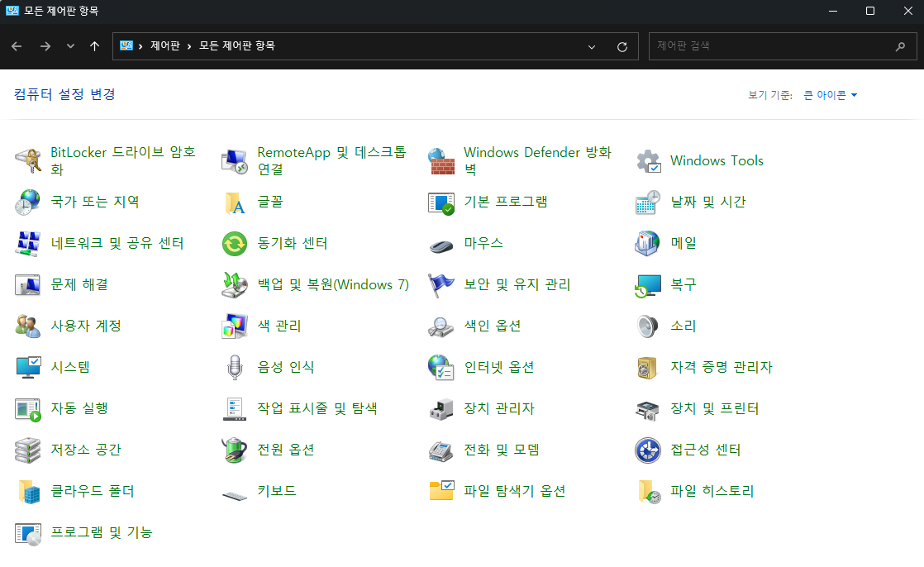The width and height of the screenshot is (924, 567).
Task: Focus the 제어판 검색 search box
Action: (x=783, y=46)
